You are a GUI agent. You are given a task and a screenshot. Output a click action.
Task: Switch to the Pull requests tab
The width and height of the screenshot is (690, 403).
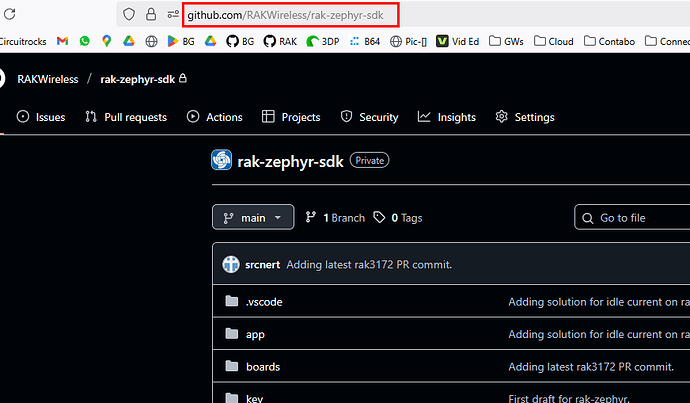click(126, 117)
